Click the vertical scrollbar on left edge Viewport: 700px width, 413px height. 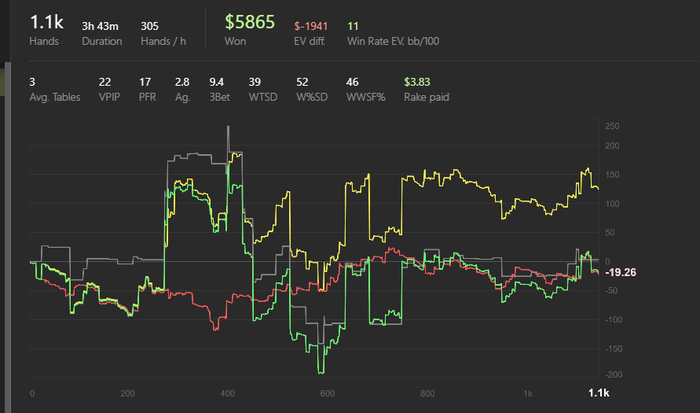pos(8,237)
